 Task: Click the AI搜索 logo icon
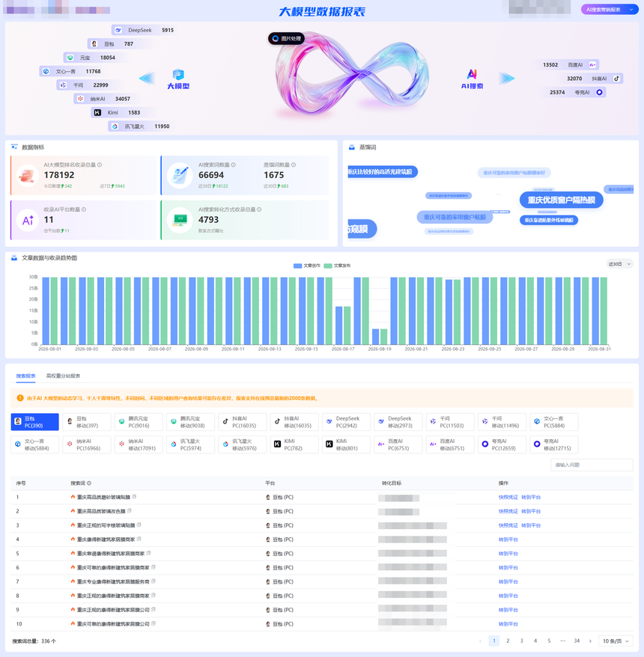pyautogui.click(x=472, y=74)
